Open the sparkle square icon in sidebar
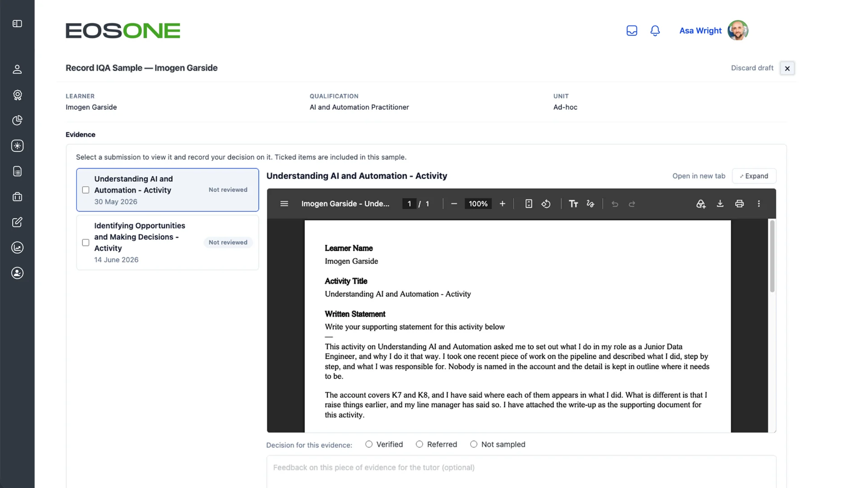868x488 pixels. [17, 145]
